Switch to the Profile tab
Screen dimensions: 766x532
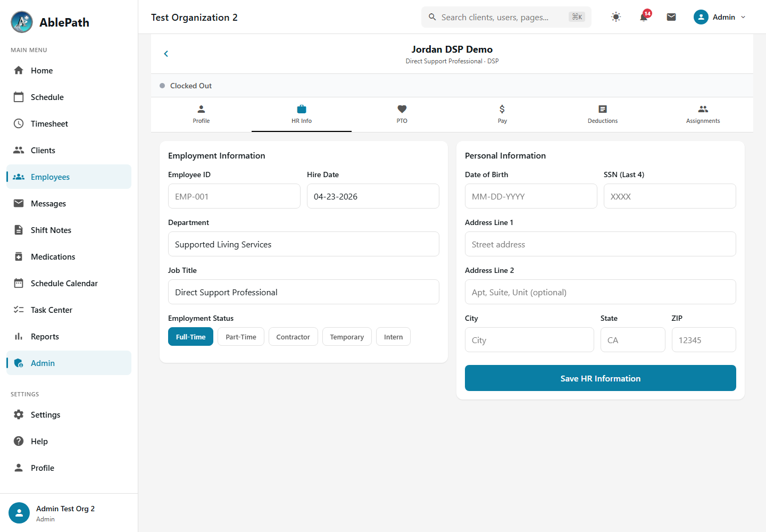tap(201, 114)
